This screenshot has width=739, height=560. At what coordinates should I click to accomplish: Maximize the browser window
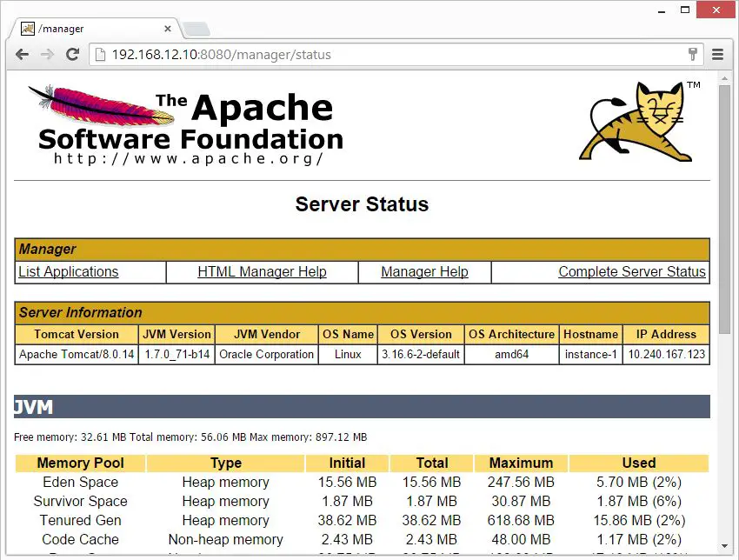pyautogui.click(x=685, y=10)
